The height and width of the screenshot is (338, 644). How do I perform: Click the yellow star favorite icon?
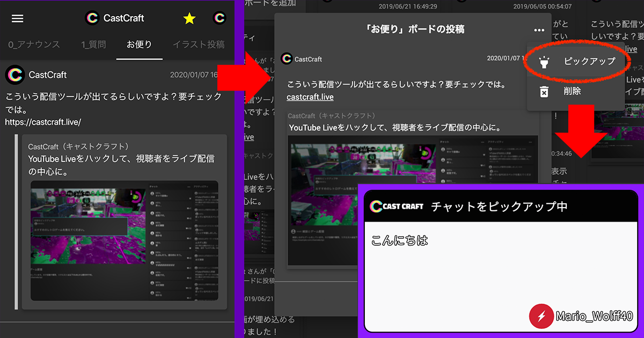(189, 19)
